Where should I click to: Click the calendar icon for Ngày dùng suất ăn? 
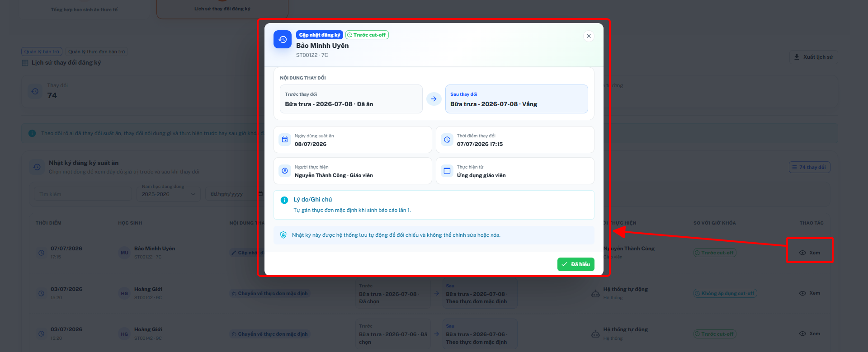pyautogui.click(x=285, y=140)
